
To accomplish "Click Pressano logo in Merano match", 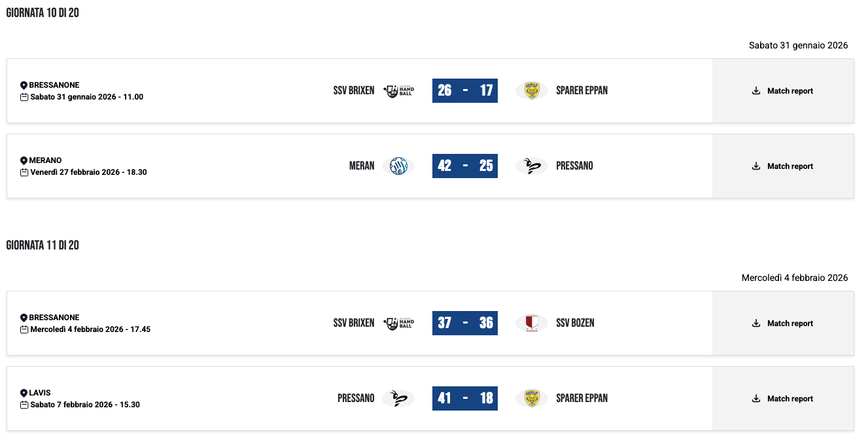I will pyautogui.click(x=531, y=166).
